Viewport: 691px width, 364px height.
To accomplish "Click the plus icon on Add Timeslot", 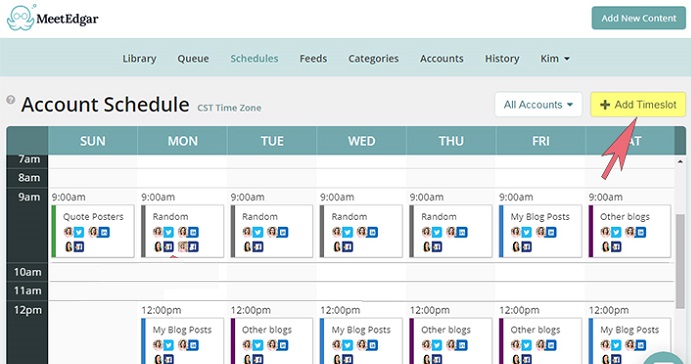I will tap(605, 104).
